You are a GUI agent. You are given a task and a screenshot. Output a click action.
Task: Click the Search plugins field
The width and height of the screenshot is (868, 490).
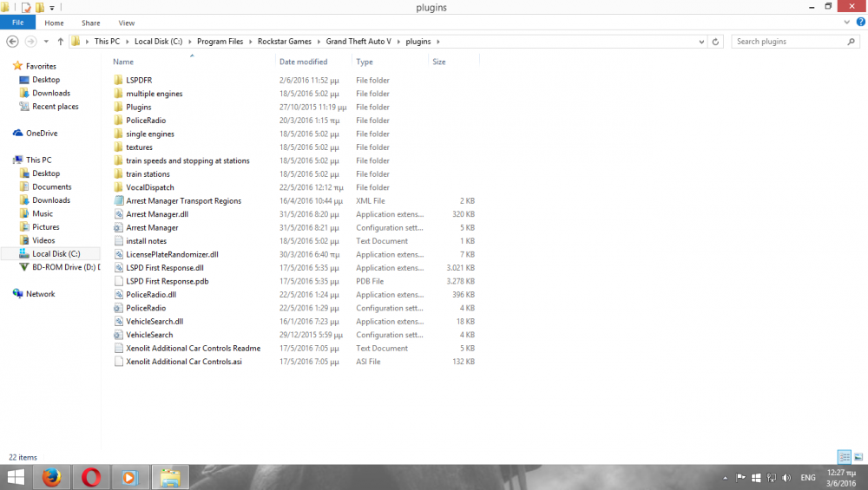789,42
